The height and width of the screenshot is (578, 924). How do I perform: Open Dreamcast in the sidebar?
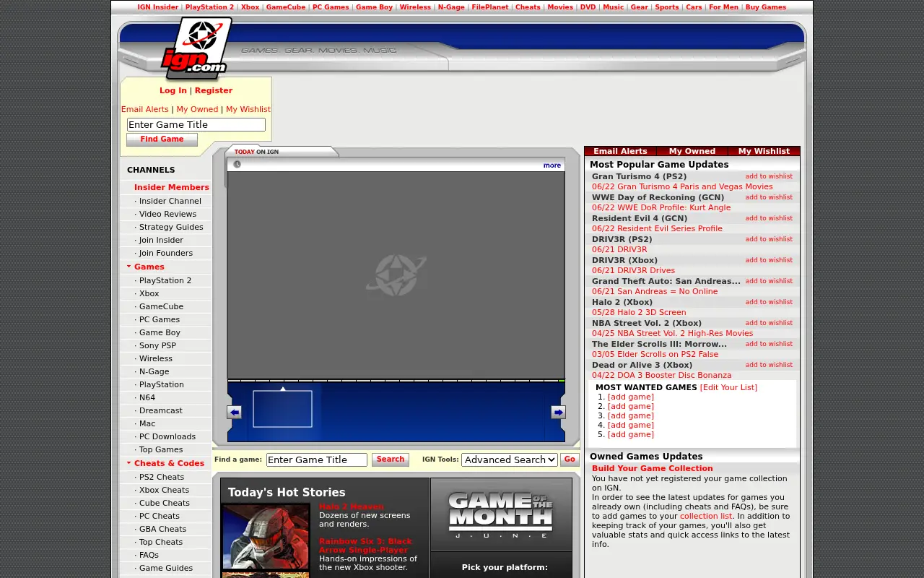coord(160,410)
